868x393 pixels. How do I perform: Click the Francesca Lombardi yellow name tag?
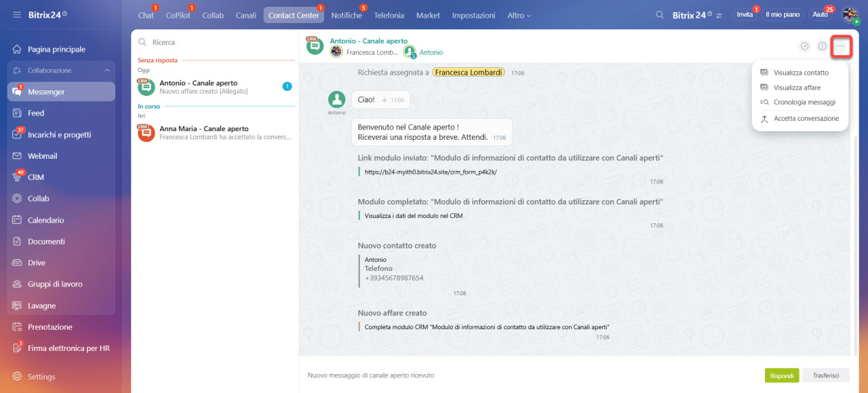[x=469, y=72]
